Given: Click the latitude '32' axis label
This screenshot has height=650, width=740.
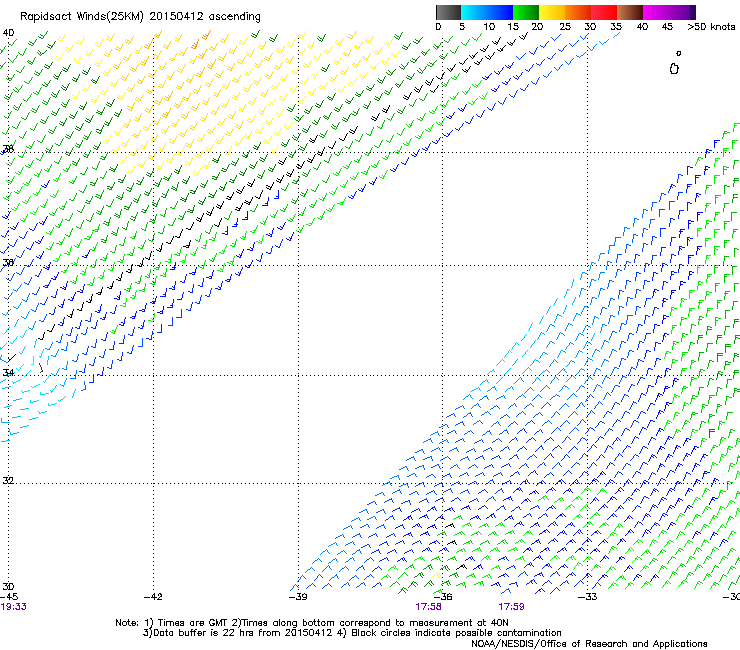Looking at the screenshot, I should pyautogui.click(x=8, y=481).
